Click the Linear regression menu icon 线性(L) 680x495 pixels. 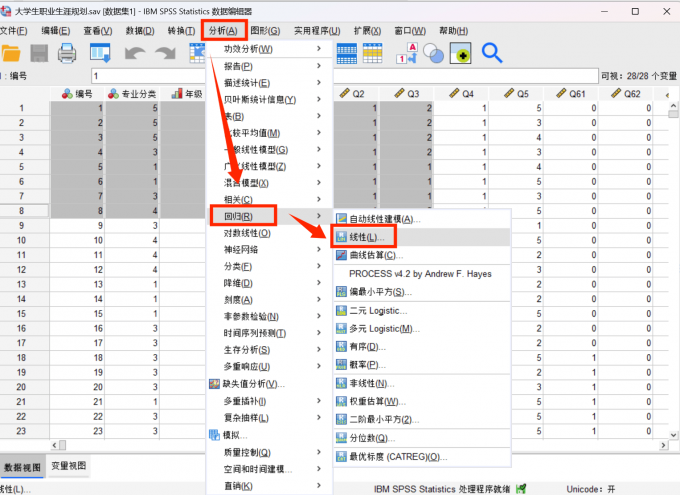(342, 237)
